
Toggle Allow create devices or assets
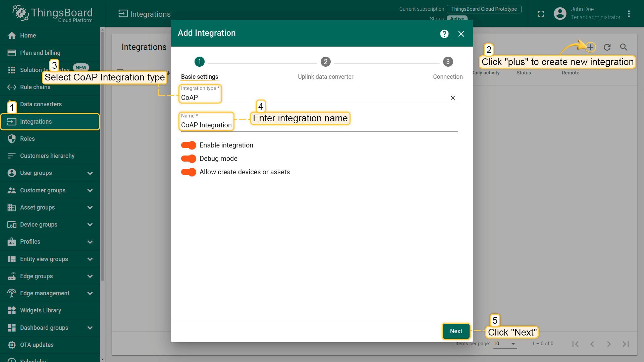pos(189,172)
